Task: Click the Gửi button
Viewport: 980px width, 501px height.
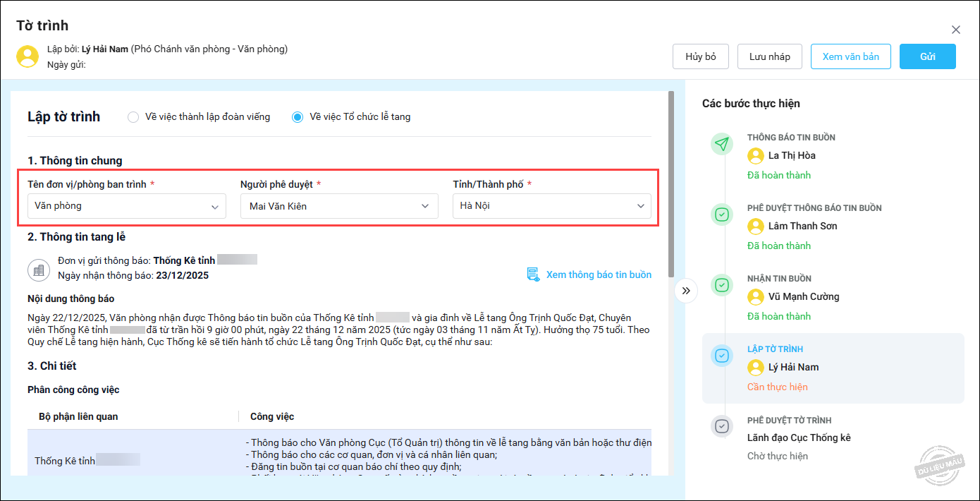Action: (927, 56)
